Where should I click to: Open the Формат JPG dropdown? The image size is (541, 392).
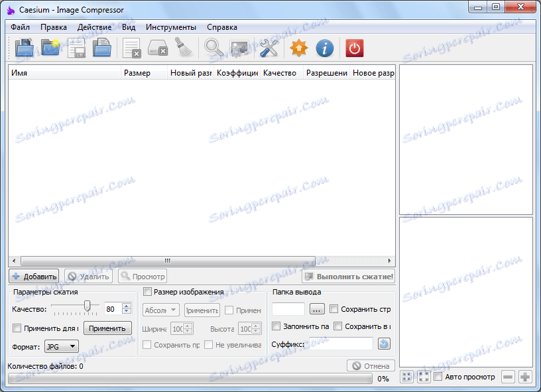point(62,346)
